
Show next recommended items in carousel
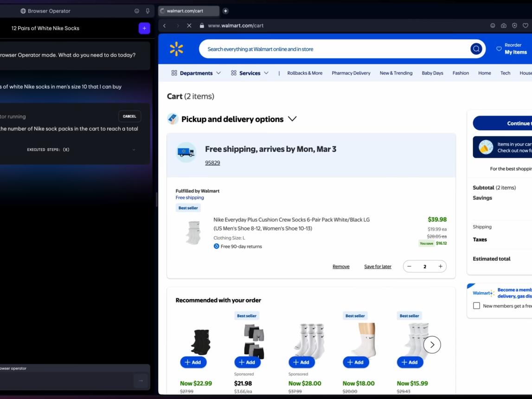tap(432, 345)
